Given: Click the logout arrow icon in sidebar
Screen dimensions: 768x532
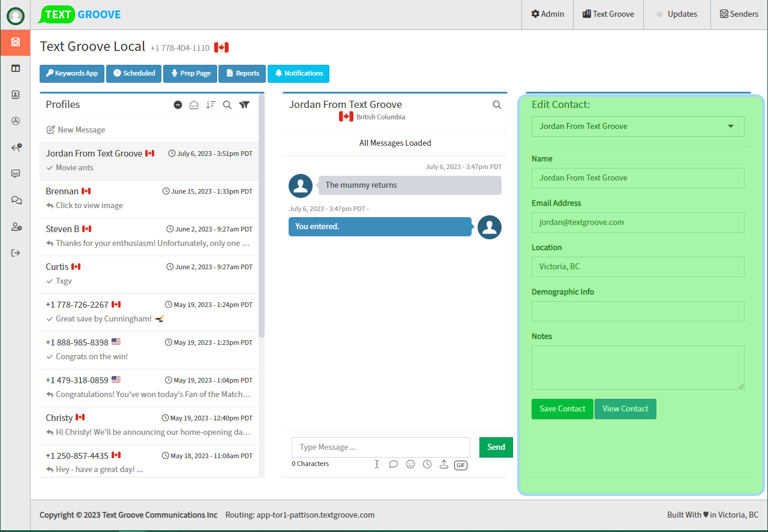Looking at the screenshot, I should tap(16, 253).
